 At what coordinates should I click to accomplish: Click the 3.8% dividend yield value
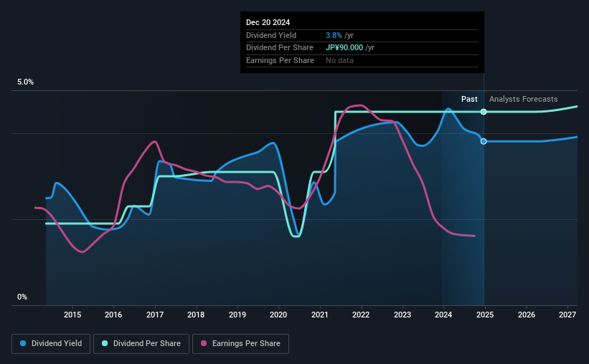tap(334, 35)
